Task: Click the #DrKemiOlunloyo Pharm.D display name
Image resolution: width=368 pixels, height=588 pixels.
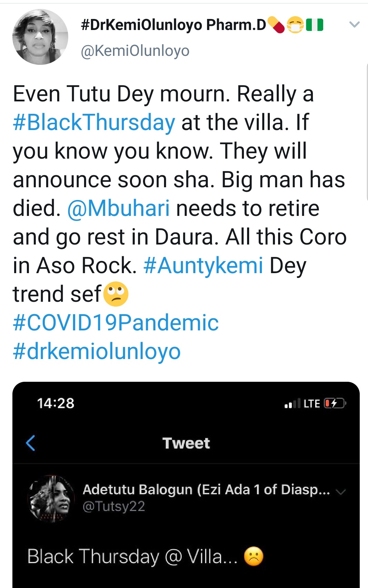Action: 173,25
